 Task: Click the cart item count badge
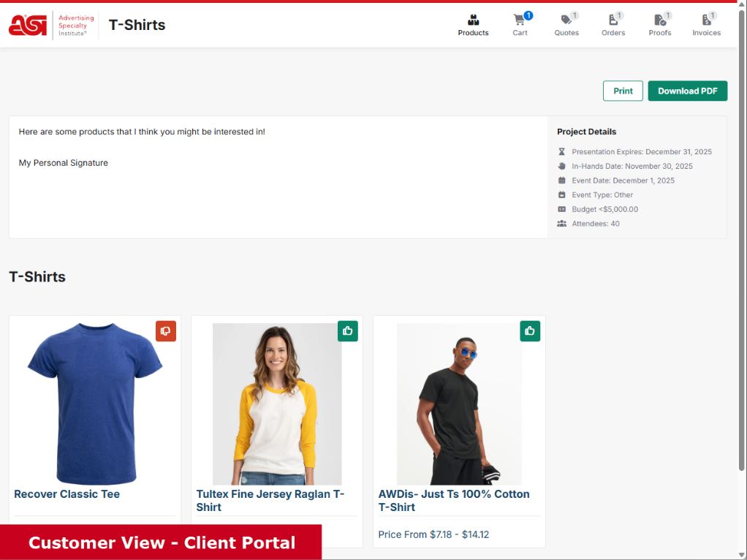coord(528,15)
